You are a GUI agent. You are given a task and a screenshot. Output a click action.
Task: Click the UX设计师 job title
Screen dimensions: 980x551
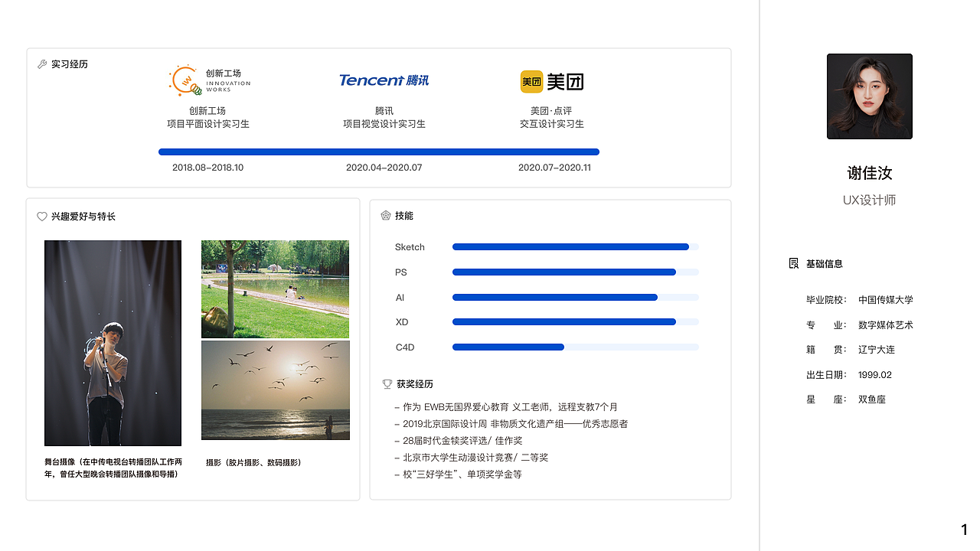coord(870,201)
